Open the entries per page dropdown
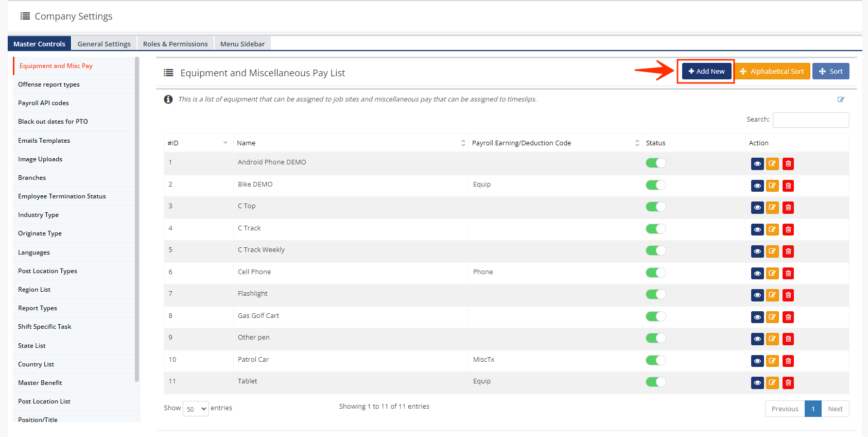 (x=196, y=409)
